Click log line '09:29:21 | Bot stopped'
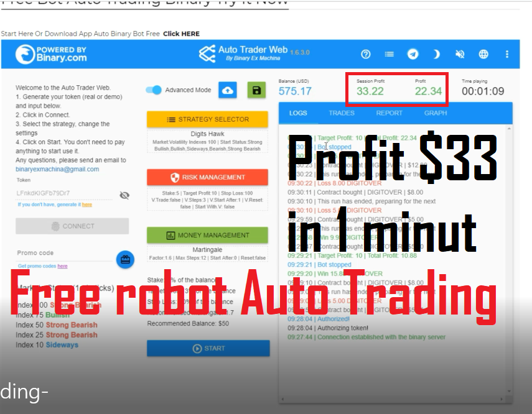Viewport: 532px width, 414px height. [319, 265]
